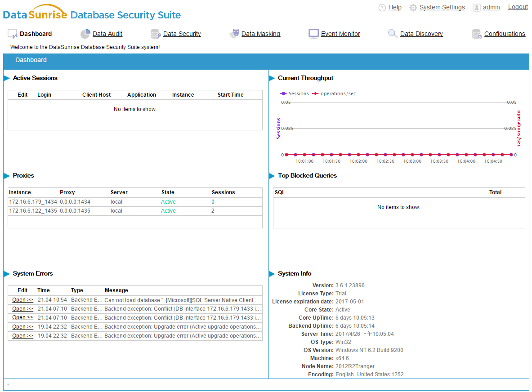Sort System Errors by Time column
Viewport: 532px width, 392px height.
pos(44,290)
